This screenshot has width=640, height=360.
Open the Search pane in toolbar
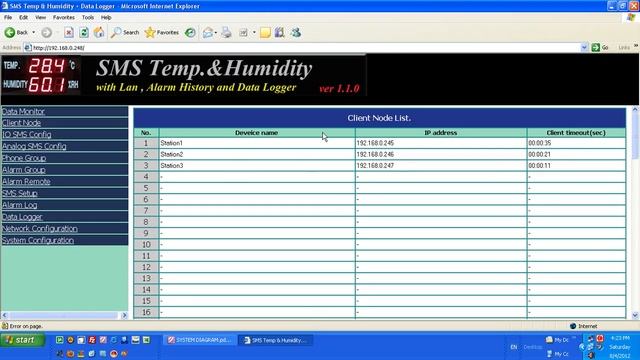coord(125,33)
